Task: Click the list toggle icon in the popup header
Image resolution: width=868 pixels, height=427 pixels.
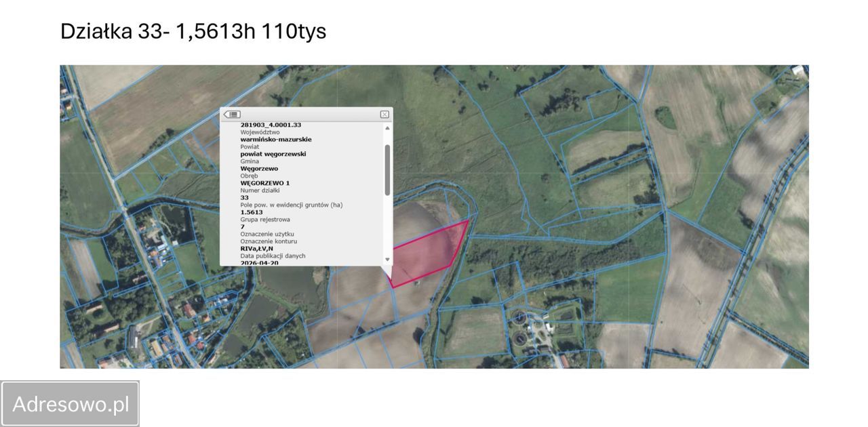Action: (232, 115)
